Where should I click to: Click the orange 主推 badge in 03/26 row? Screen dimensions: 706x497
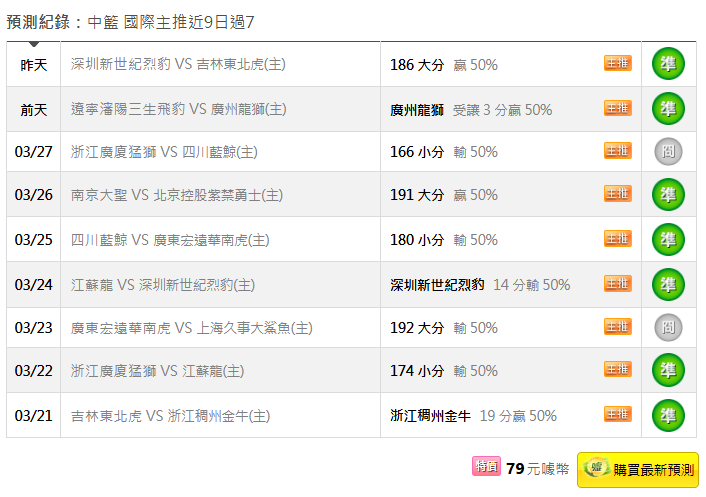tap(618, 194)
